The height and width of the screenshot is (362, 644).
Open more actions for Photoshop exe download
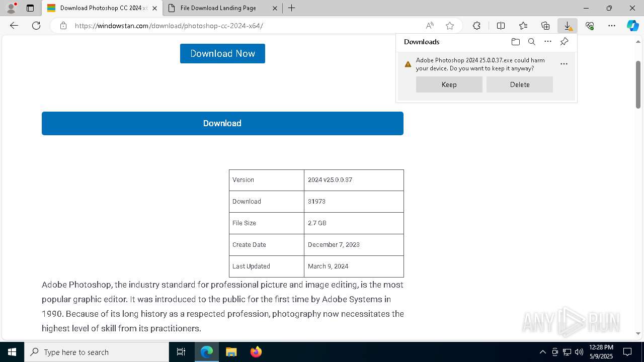(564, 64)
